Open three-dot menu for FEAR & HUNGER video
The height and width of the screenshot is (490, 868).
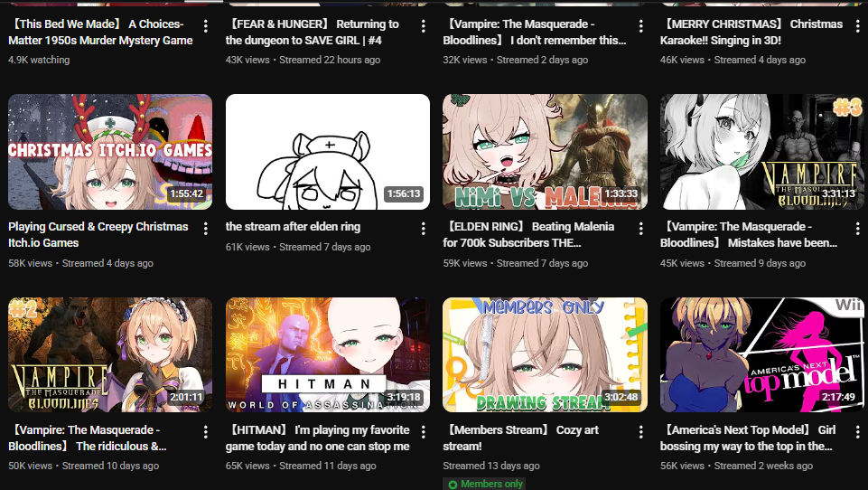[423, 25]
